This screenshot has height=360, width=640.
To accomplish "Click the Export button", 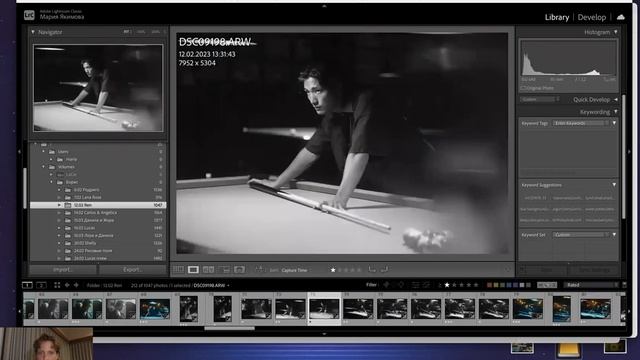I will click(x=133, y=270).
